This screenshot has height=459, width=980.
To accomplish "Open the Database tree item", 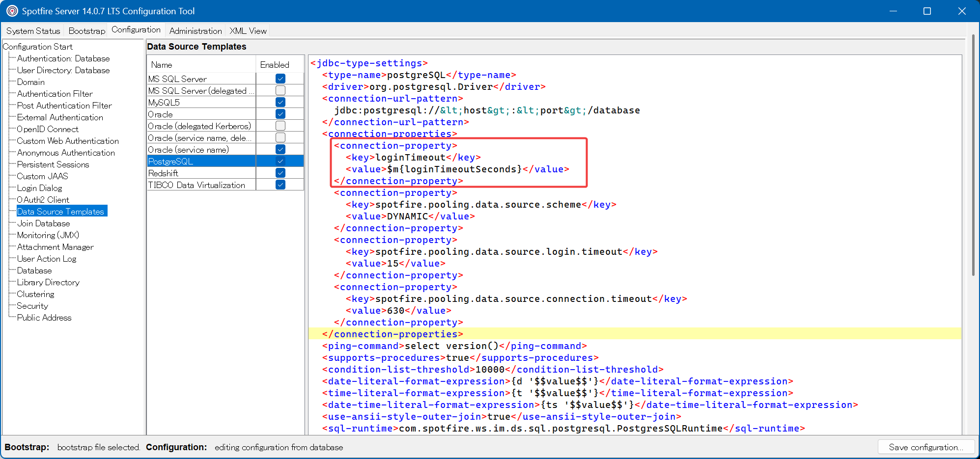I will [34, 270].
